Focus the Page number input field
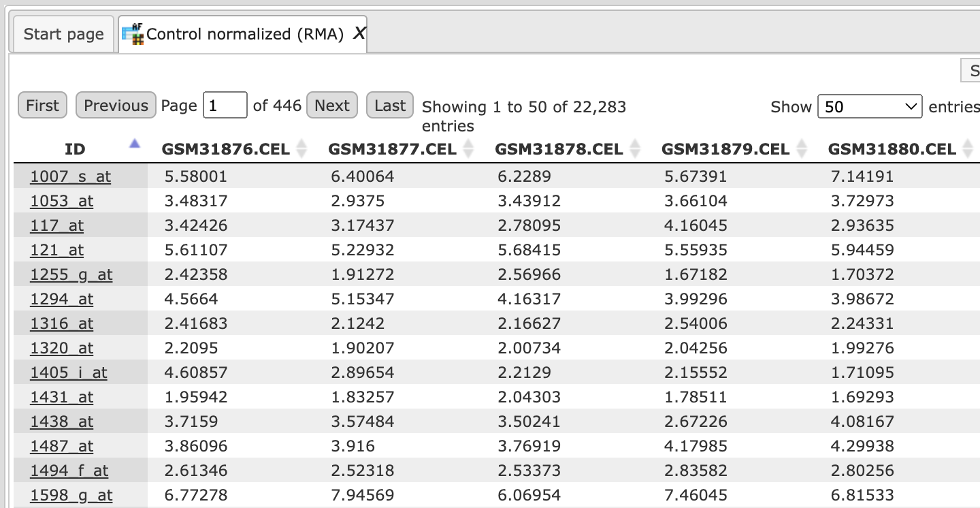980x508 pixels. point(225,106)
